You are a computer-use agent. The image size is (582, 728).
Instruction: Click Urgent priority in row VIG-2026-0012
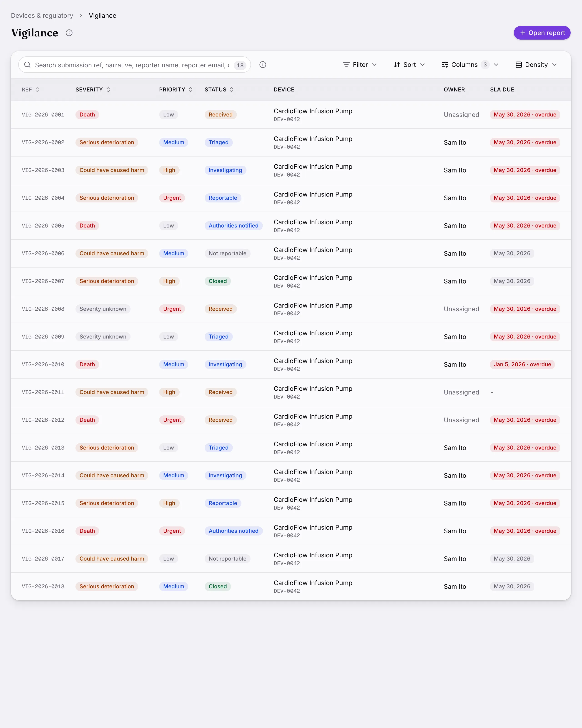172,420
